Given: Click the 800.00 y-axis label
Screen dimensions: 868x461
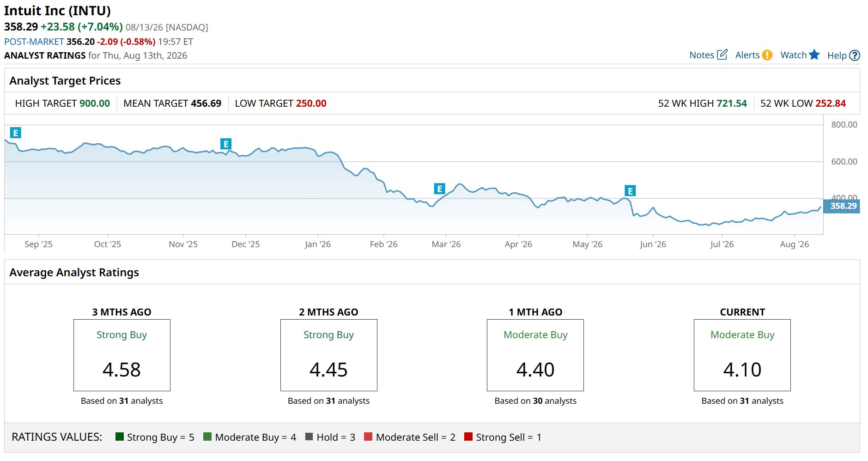Looking at the screenshot, I should coord(844,125).
